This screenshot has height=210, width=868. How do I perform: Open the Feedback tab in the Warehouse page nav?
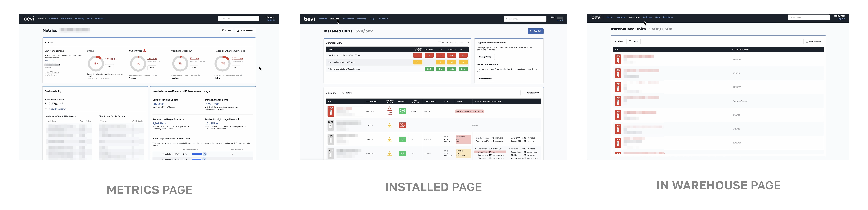click(x=668, y=17)
